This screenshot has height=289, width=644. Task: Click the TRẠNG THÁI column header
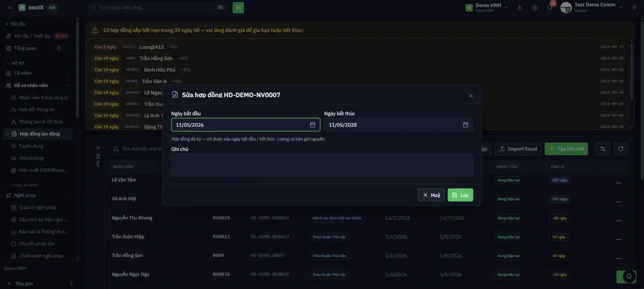coord(507,167)
